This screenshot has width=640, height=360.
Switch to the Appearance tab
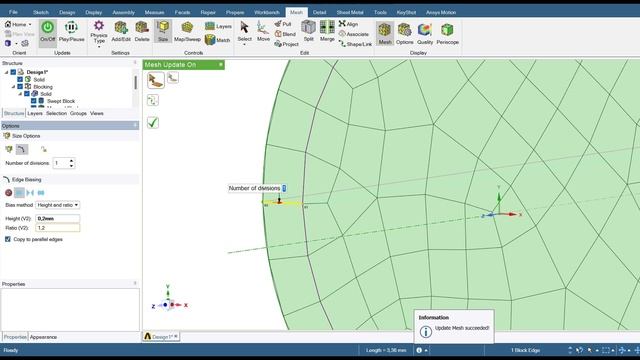click(x=43, y=337)
